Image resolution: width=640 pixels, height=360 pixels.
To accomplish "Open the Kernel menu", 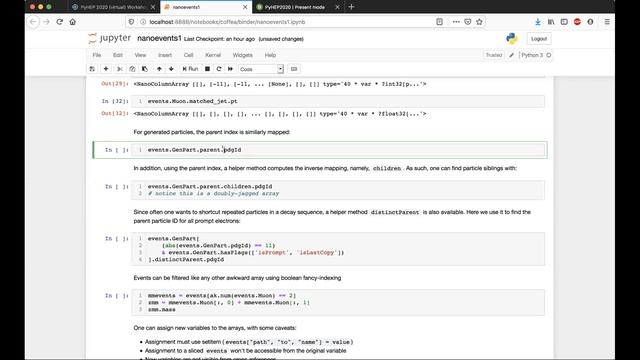I will pyautogui.click(x=213, y=55).
